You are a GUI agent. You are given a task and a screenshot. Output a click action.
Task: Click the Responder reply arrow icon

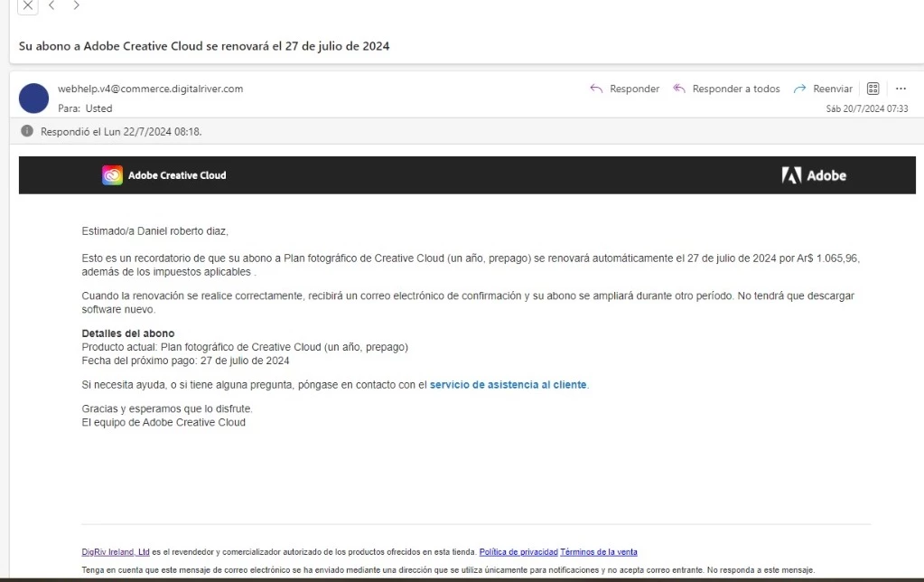596,89
